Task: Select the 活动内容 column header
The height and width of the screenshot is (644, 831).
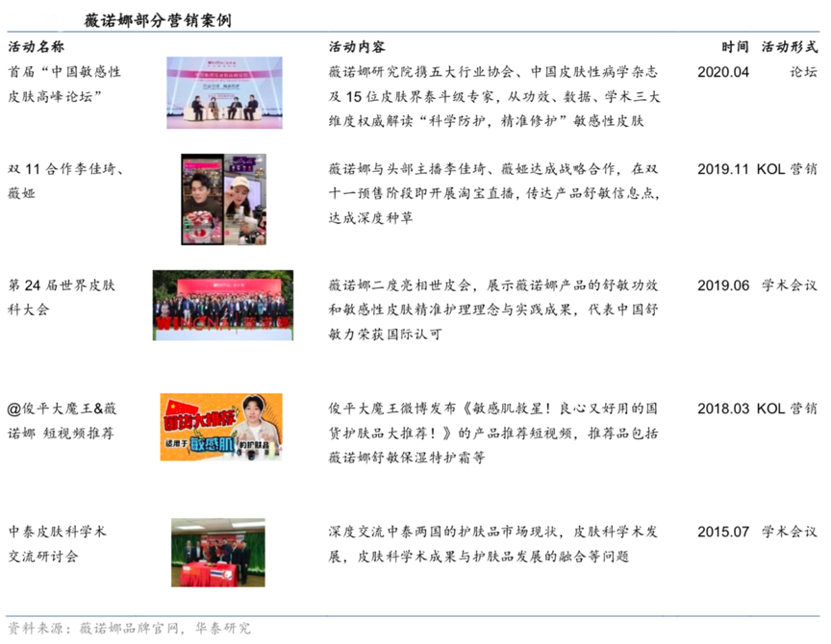Action: (x=357, y=47)
